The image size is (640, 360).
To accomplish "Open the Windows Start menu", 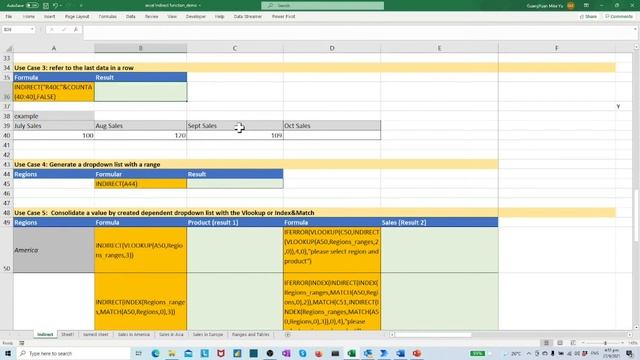I will click(8, 353).
